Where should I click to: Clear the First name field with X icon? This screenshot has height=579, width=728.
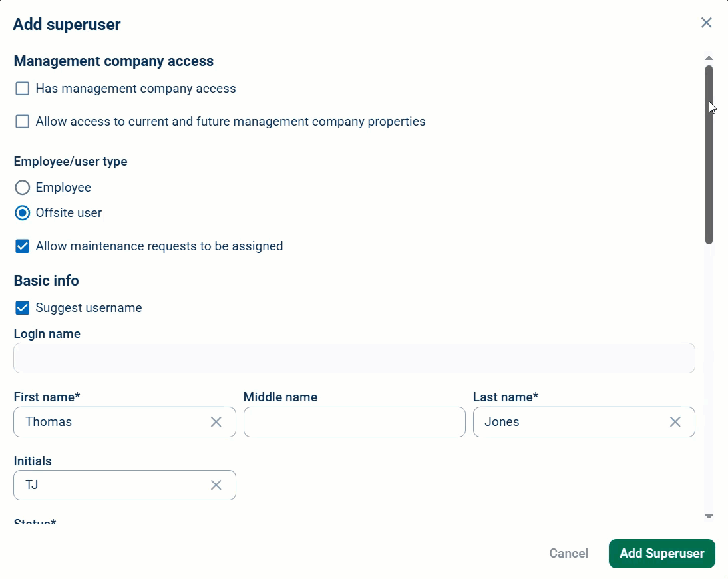point(216,421)
